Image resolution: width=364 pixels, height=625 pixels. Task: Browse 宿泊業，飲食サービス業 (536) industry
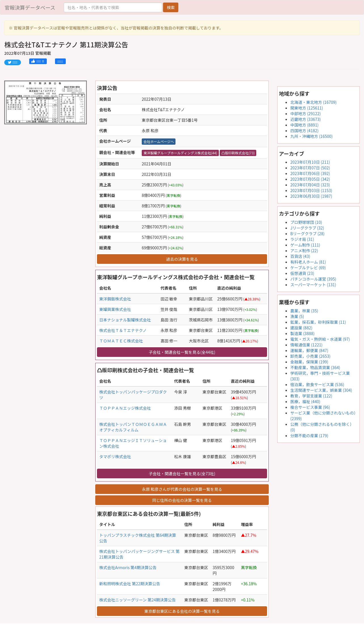pos(317,385)
